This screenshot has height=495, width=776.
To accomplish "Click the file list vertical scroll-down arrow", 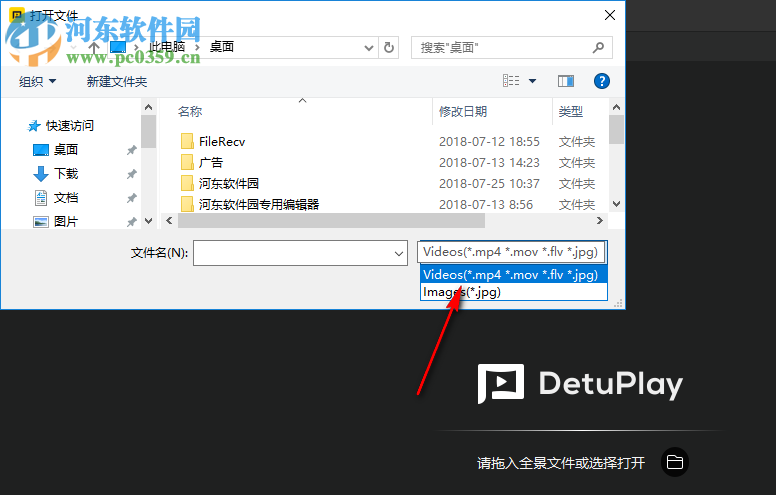I will tap(616, 203).
